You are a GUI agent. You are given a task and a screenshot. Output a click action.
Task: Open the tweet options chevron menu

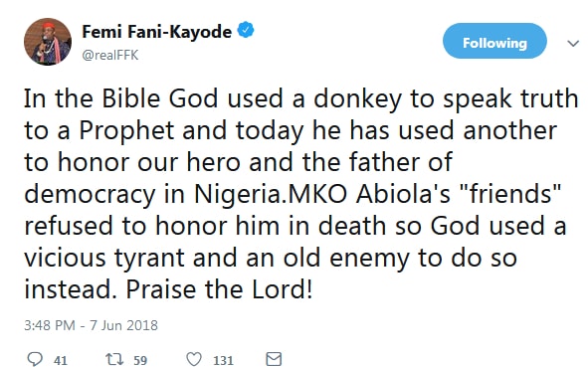[x=573, y=44]
